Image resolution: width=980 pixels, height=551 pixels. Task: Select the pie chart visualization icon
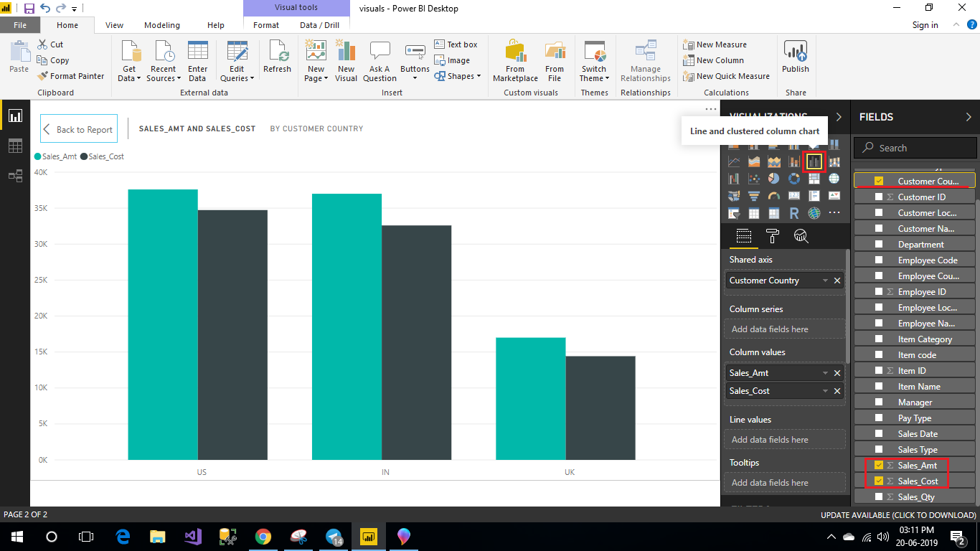click(x=774, y=179)
